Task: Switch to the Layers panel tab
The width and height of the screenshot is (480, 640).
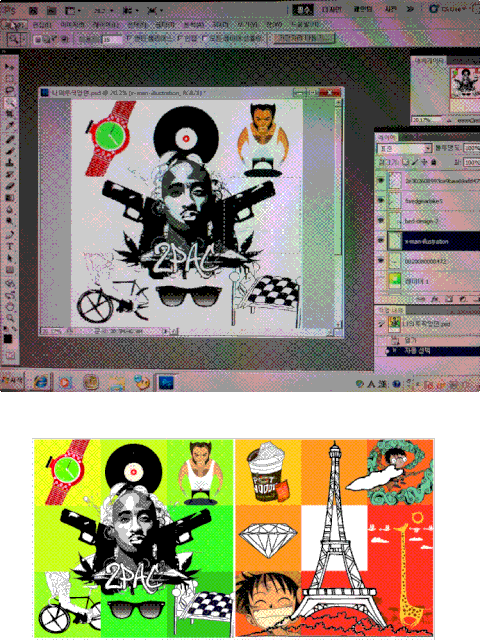Action: [x=387, y=137]
